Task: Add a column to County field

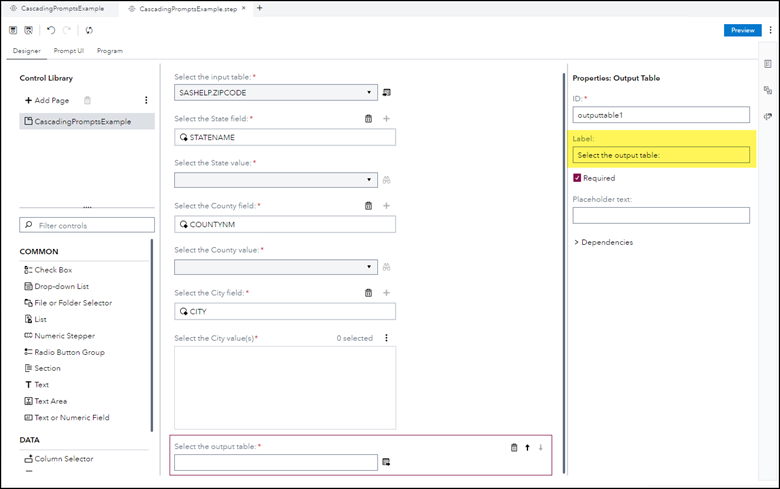Action: point(387,205)
